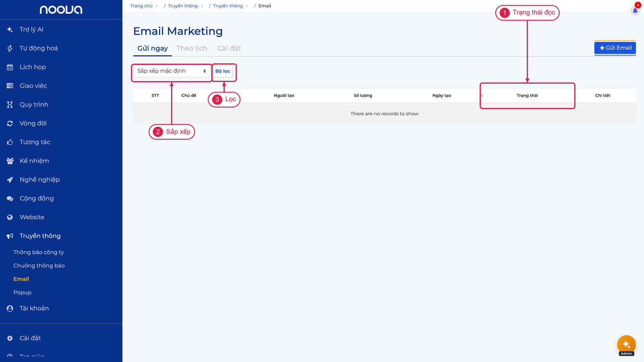Click the first Truyền thông breadcrumb
644x362 pixels.
point(183,6)
